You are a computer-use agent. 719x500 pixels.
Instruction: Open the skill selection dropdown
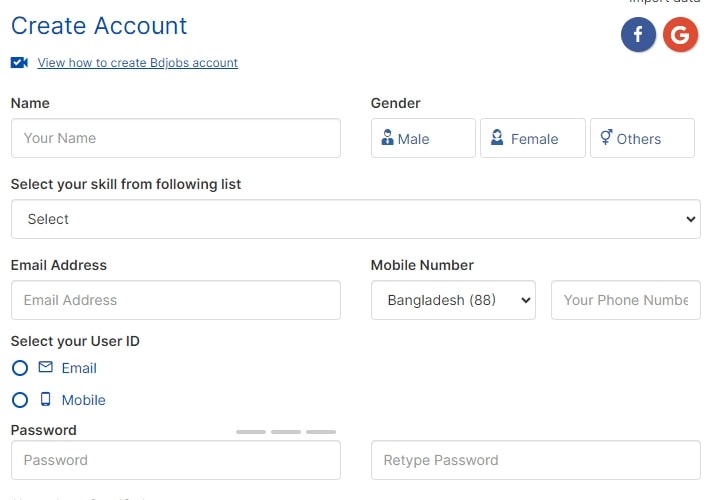(356, 219)
